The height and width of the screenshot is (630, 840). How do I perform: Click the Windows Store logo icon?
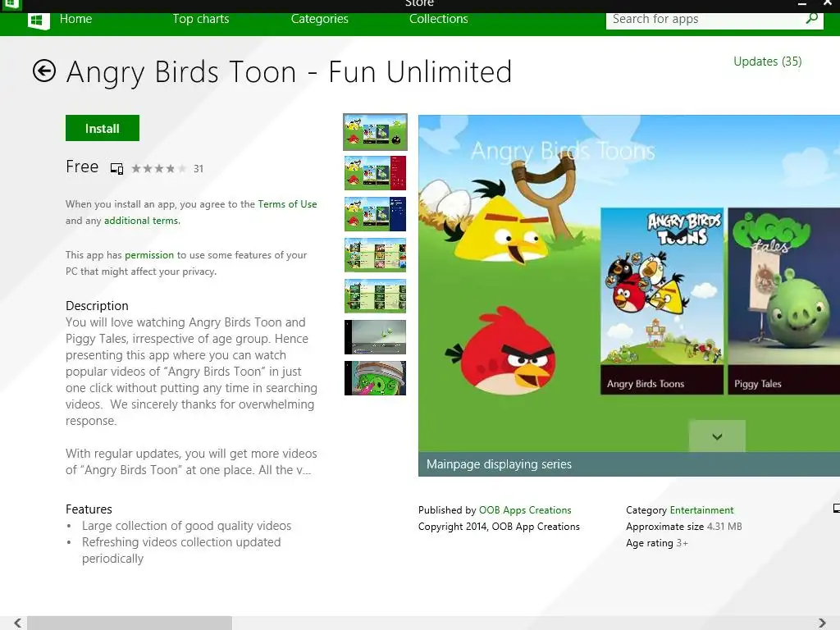tap(38, 21)
